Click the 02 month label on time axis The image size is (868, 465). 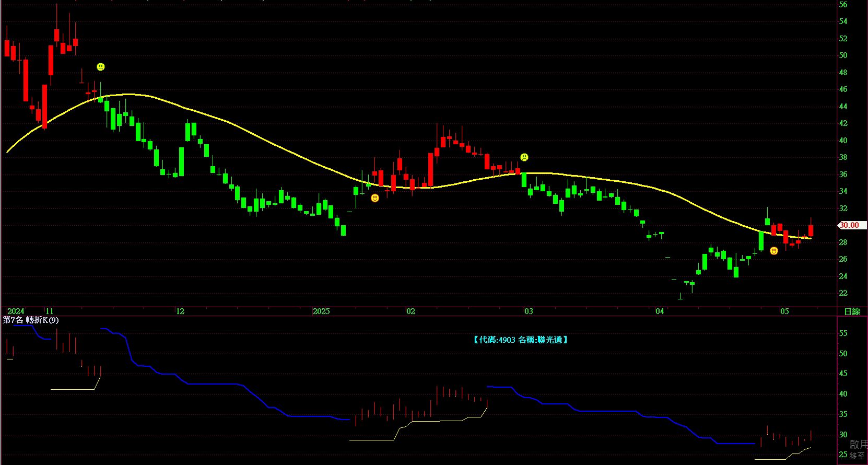411,311
